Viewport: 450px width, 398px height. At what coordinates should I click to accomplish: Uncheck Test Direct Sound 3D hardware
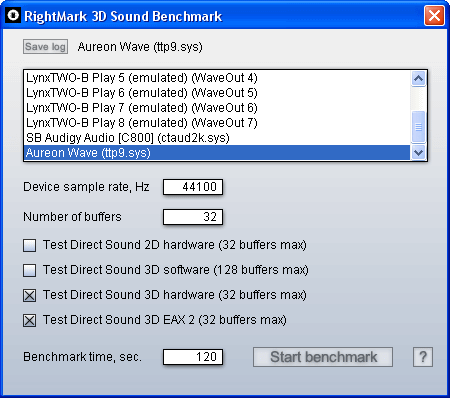point(29,295)
